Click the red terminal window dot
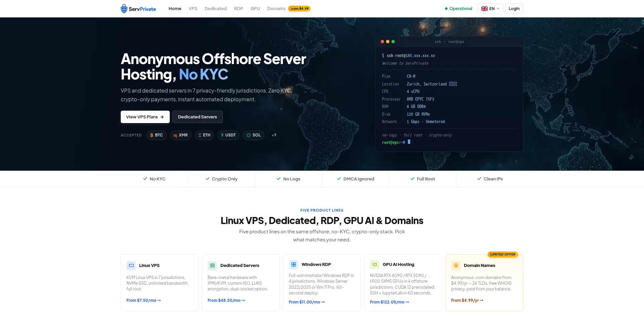The width and height of the screenshot is (644, 333). pyautogui.click(x=382, y=42)
